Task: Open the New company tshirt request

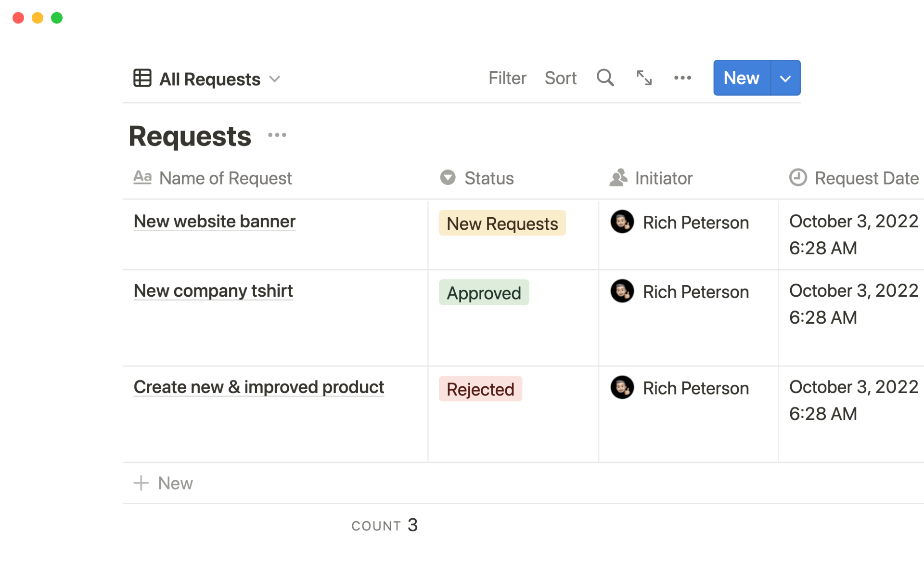Action: click(213, 291)
